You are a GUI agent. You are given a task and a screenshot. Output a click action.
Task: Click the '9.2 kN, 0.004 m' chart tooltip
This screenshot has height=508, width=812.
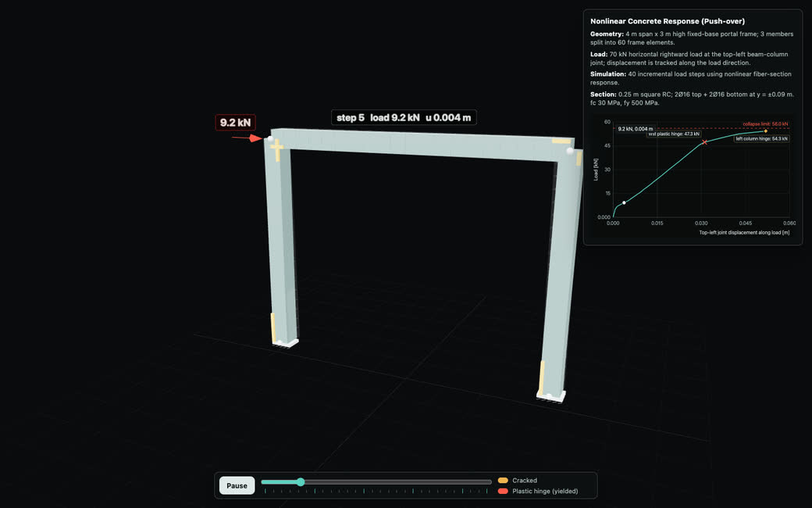click(635, 128)
